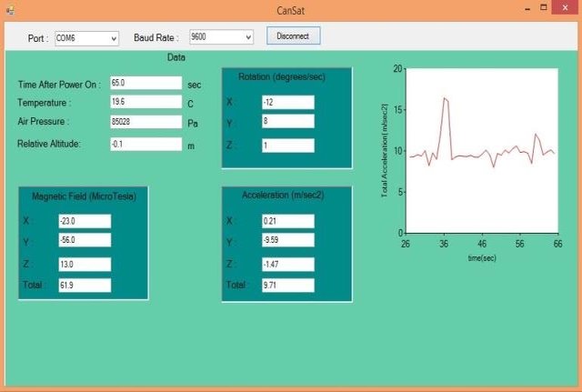
Task: Expand the Baud Rate 9600 dropdown
Action: tap(221, 37)
